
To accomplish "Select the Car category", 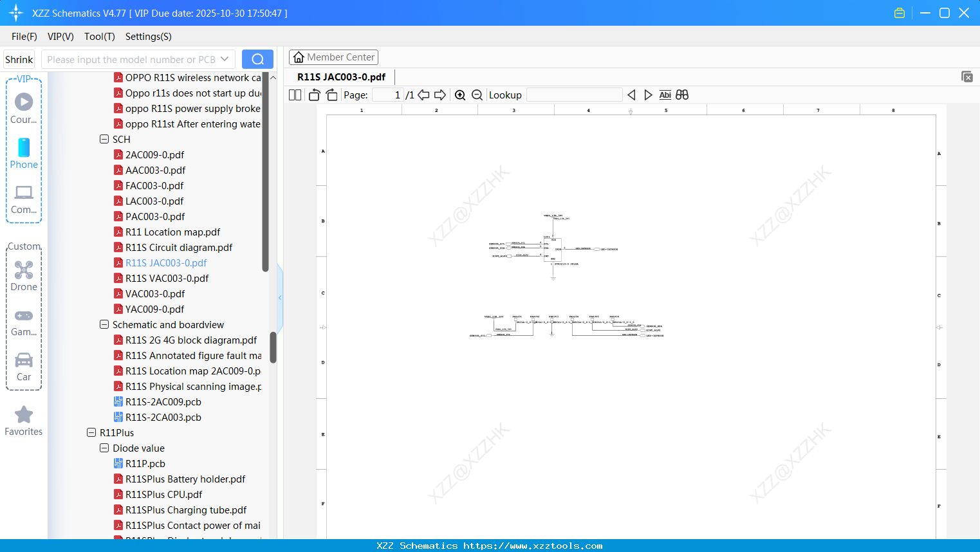I will point(24,367).
